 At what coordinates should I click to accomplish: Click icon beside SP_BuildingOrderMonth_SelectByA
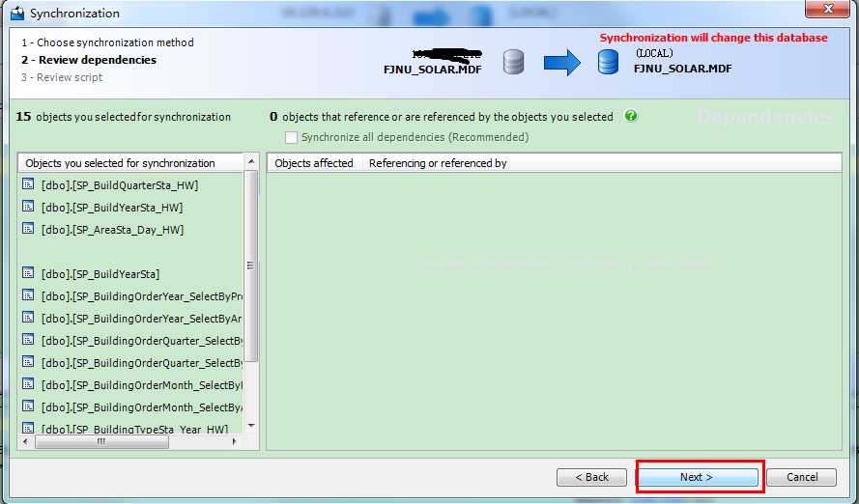tap(28, 406)
